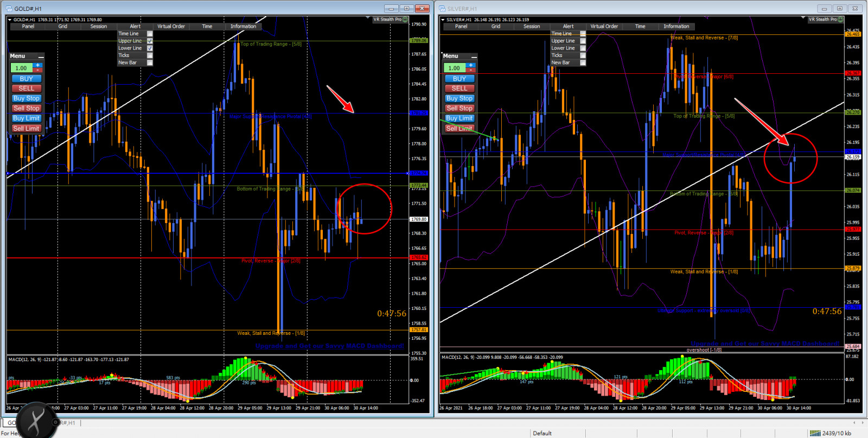Place a Sell Stop on SILVER chart
The image size is (868, 438).
tap(459, 109)
